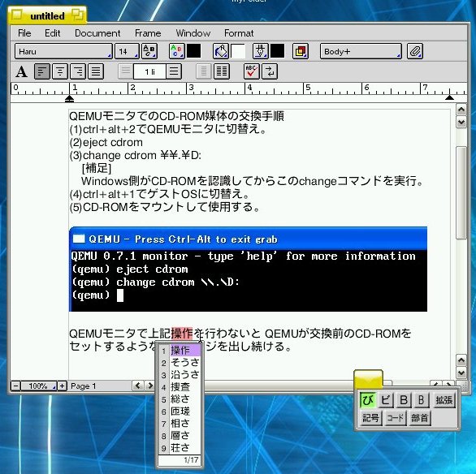
Task: Click the underline style icon
Action: [x=261, y=51]
